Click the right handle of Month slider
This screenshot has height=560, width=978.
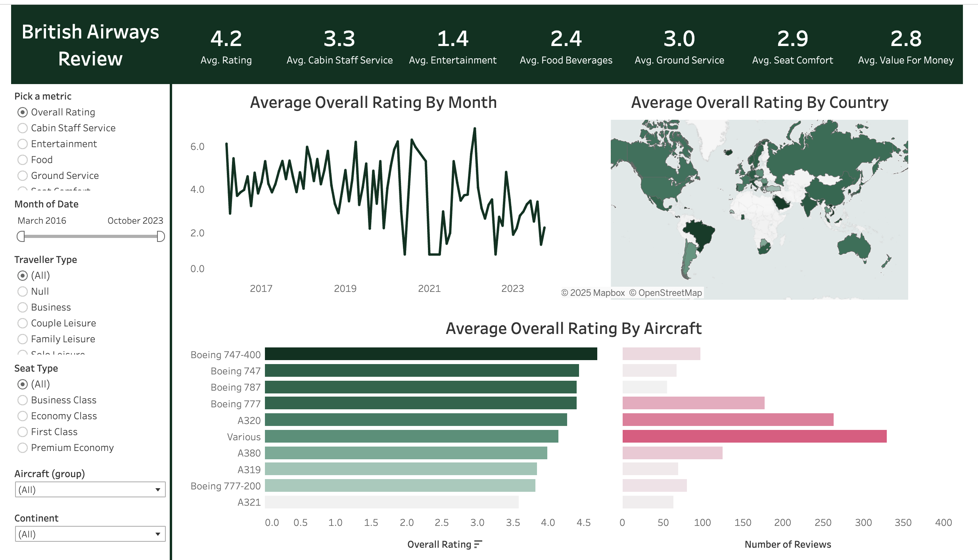coord(161,237)
